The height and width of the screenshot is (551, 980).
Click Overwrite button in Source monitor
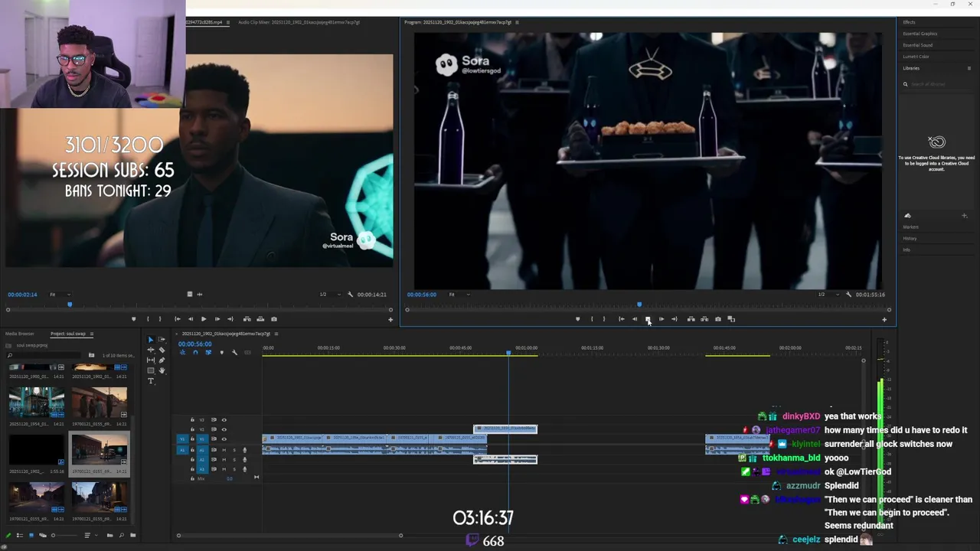point(260,319)
